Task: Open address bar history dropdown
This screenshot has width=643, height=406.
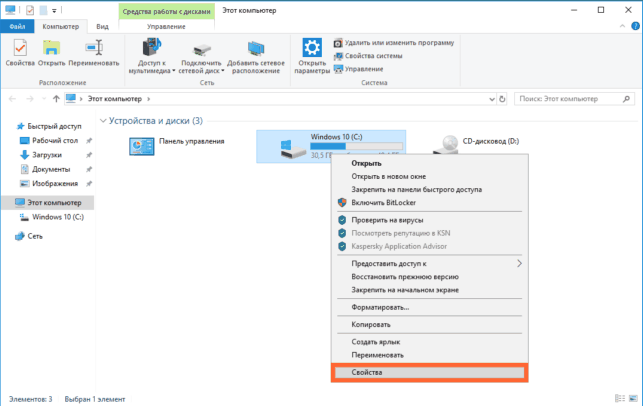Action: [x=492, y=99]
